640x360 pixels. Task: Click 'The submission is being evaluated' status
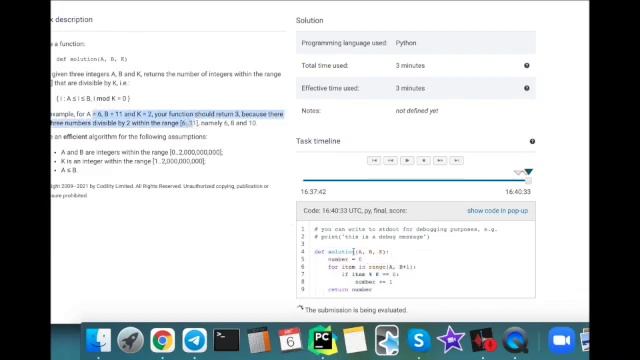(x=356, y=310)
